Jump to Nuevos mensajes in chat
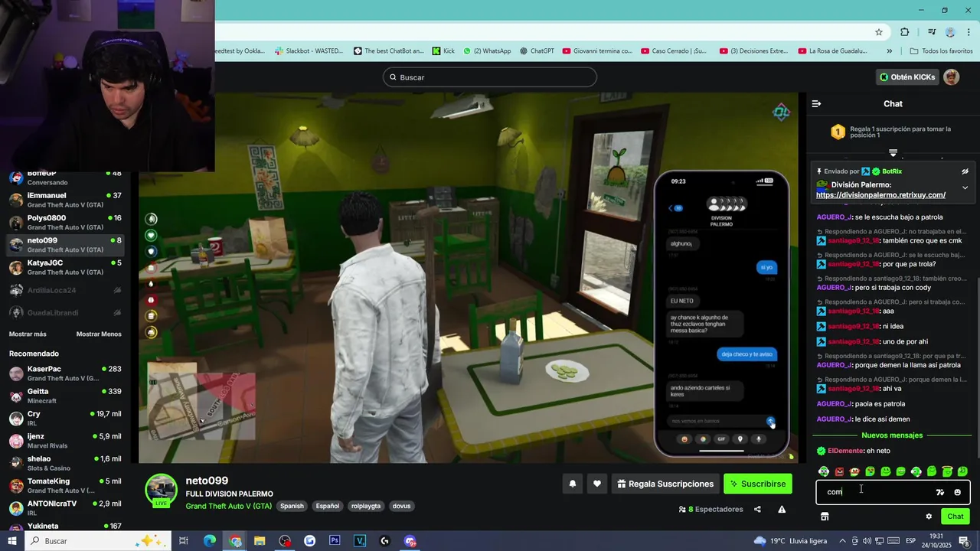The image size is (980, 551). pos(892,435)
